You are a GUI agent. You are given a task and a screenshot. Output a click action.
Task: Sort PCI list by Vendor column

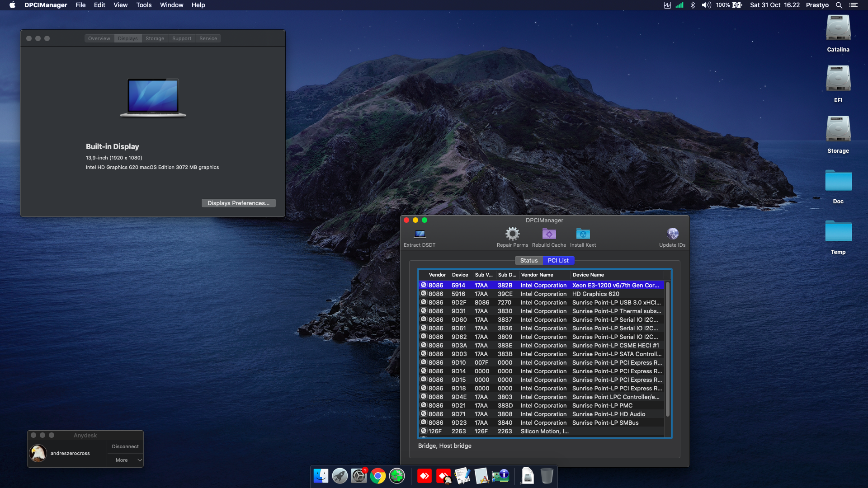(437, 275)
